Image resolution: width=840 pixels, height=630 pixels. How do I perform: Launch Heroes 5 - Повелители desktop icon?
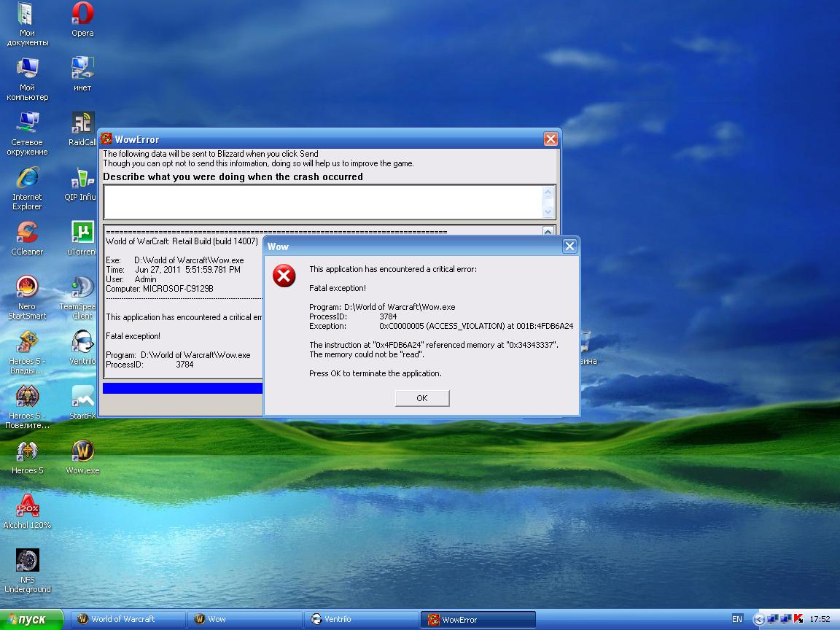pyautogui.click(x=27, y=407)
